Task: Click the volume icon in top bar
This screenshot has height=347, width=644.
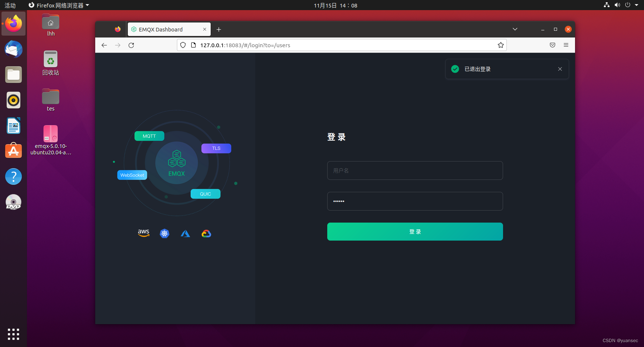Action: point(617,5)
